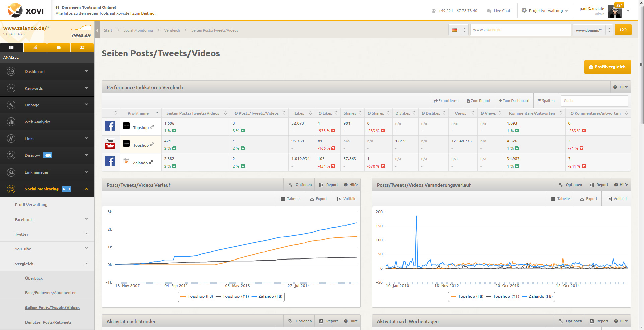Sort by the Likes column

pyautogui.click(x=302, y=113)
